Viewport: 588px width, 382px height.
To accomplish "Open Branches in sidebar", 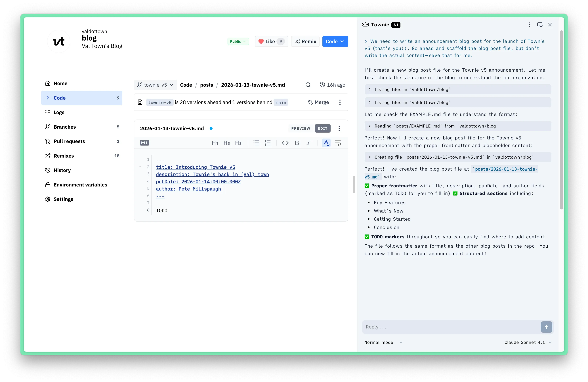I will 65,127.
